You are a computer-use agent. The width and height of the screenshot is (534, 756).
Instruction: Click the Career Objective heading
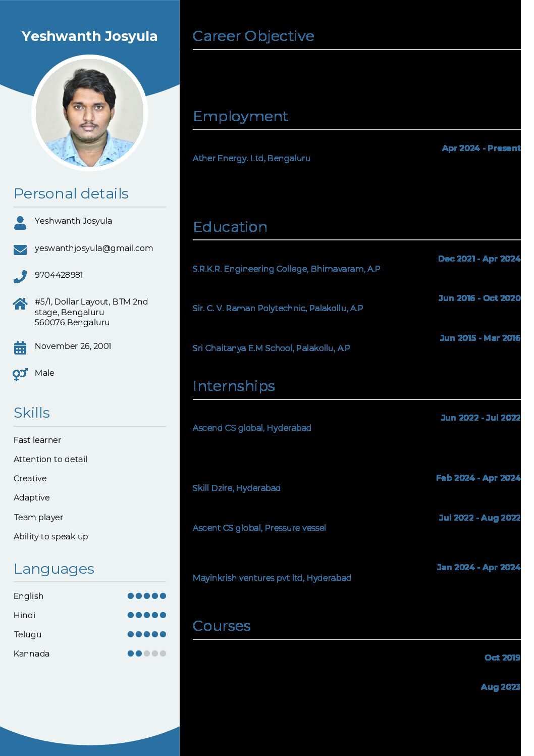(253, 36)
